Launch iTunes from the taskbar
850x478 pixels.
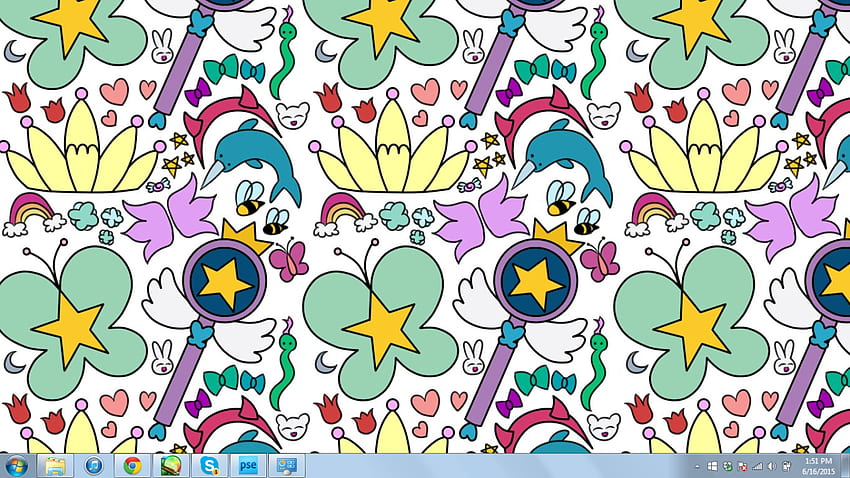pyautogui.click(x=94, y=466)
